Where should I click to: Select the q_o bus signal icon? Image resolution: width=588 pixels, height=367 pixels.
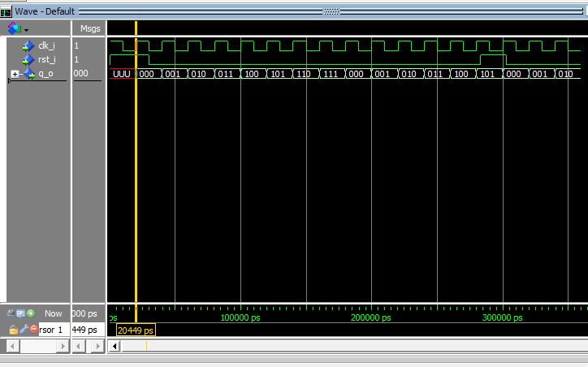tap(29, 74)
